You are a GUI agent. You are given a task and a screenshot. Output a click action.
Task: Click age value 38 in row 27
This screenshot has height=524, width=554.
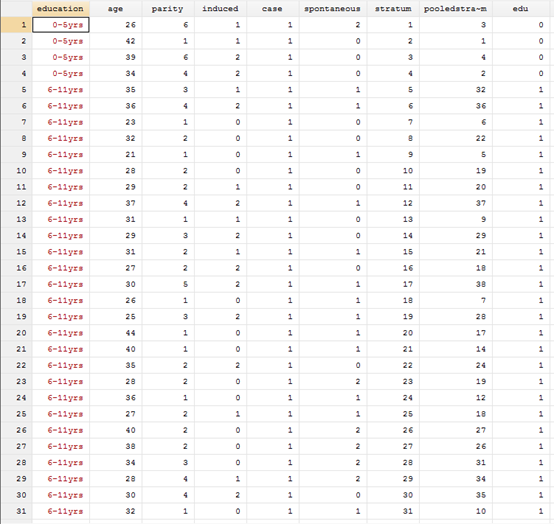[116, 446]
